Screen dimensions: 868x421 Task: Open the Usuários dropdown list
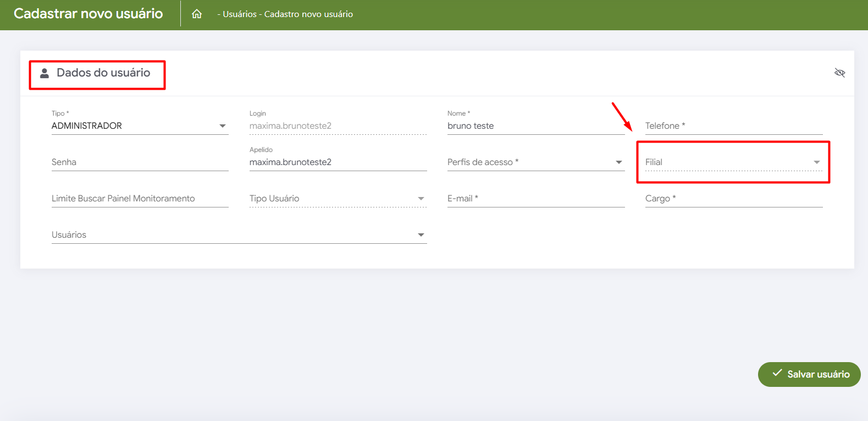pos(239,235)
